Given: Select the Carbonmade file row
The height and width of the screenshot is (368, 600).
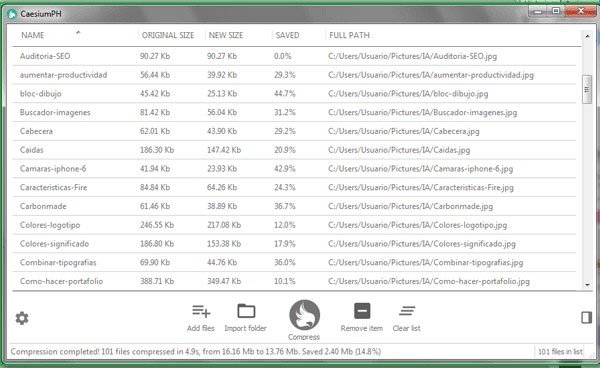Looking at the screenshot, I should pos(294,206).
